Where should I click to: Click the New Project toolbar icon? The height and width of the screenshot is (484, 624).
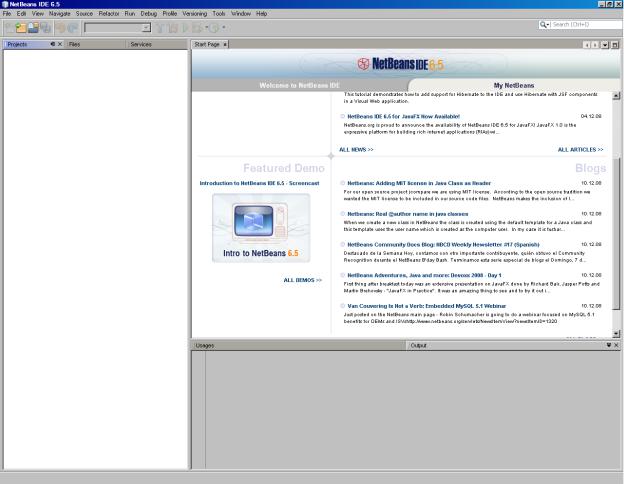pos(21,27)
